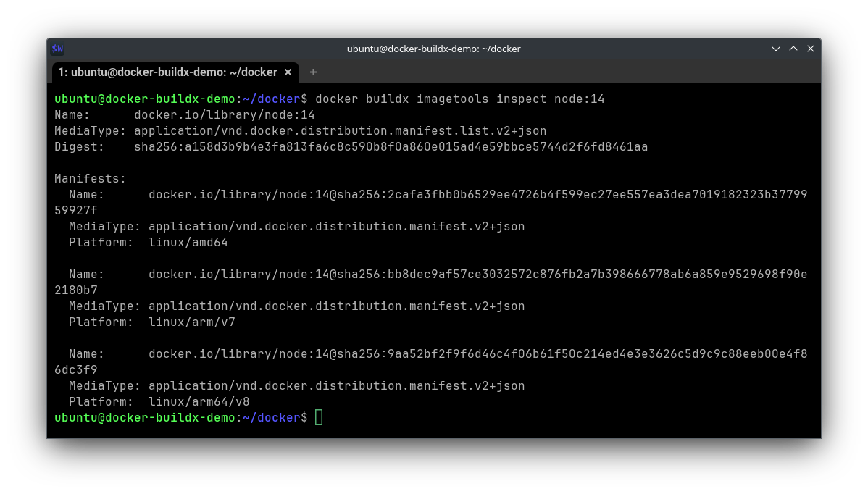
Task: Click the window title text in title bar
Action: coord(433,49)
